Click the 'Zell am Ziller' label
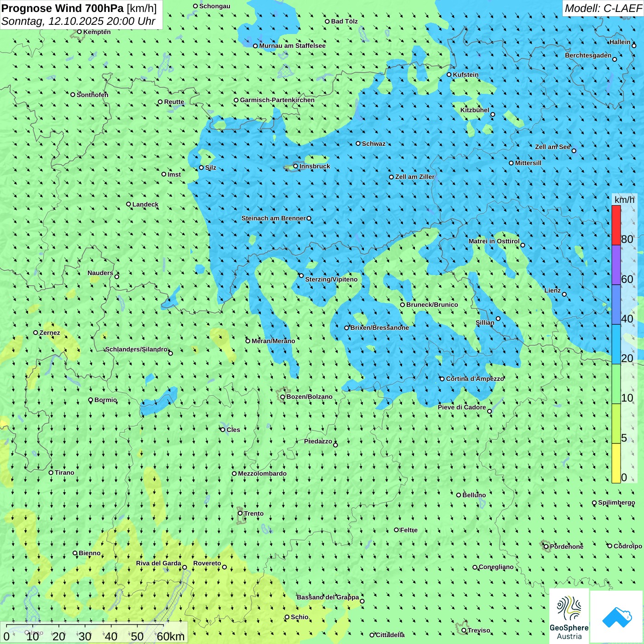Image resolution: width=644 pixels, height=644 pixels. tap(415, 177)
